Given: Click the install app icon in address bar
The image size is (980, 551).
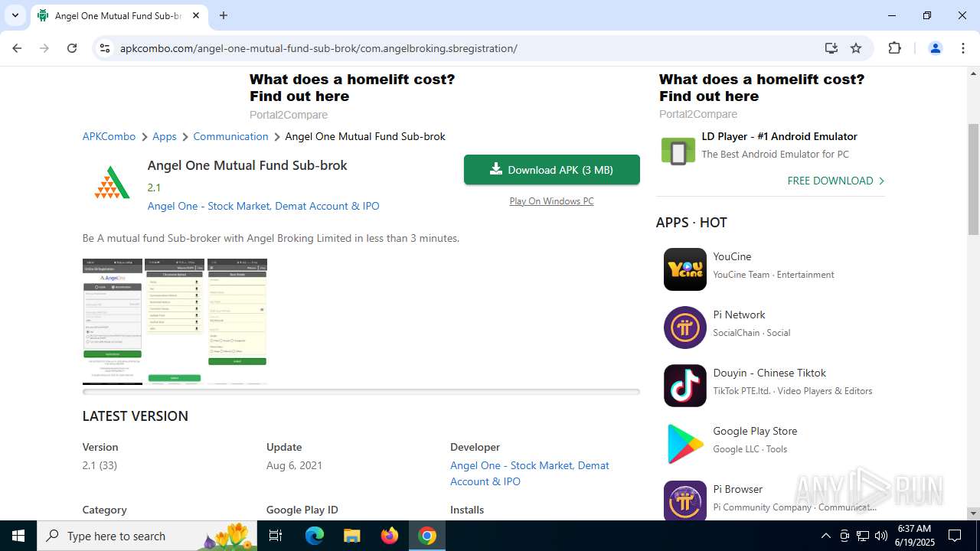Looking at the screenshot, I should click(831, 48).
